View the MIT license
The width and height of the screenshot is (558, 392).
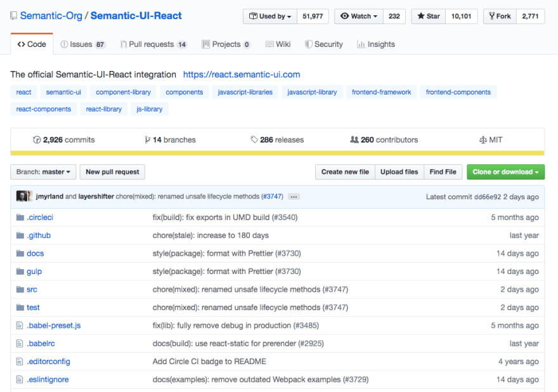coord(491,140)
